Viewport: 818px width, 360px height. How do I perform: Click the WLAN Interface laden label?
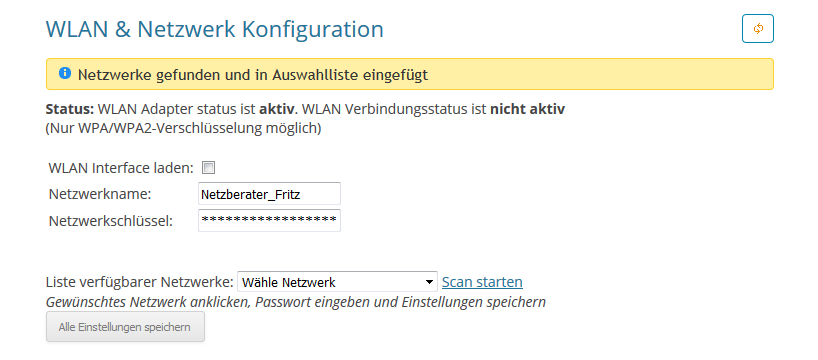(x=121, y=168)
